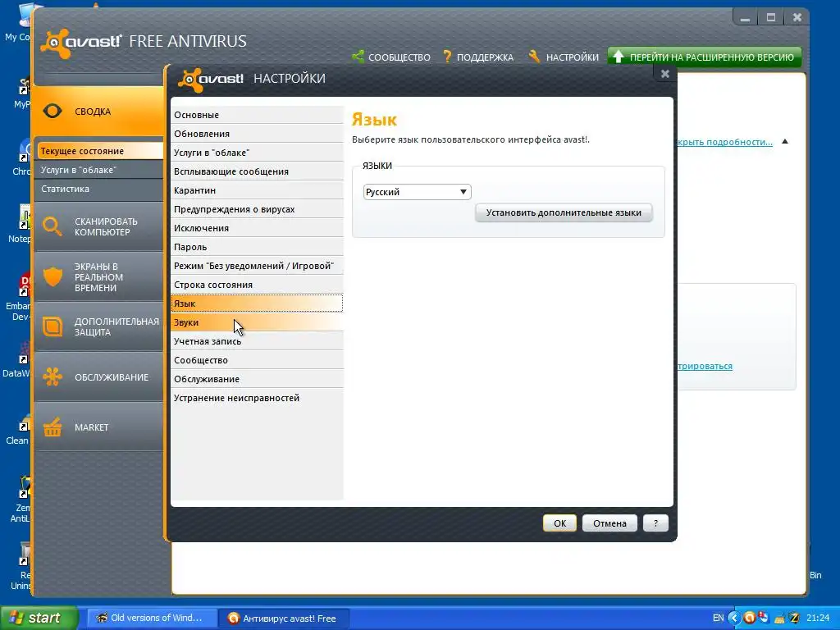Open the Сканировать компьютер section

98,226
